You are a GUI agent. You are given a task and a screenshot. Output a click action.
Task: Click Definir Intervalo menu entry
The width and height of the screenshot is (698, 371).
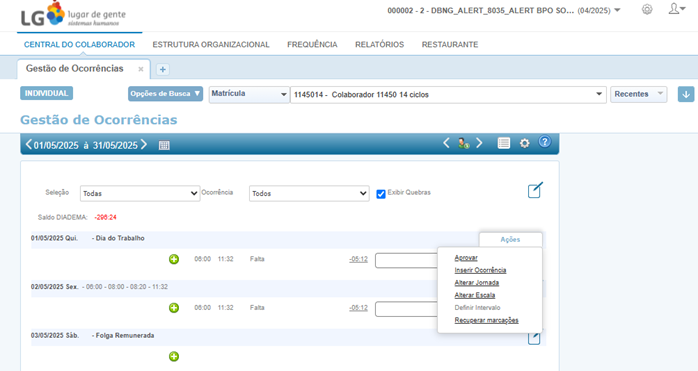tap(477, 308)
